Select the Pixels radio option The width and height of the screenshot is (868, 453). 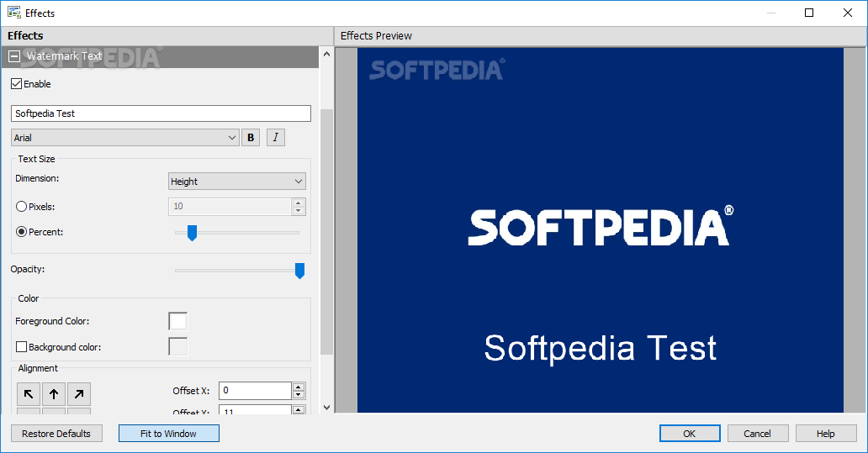[22, 206]
